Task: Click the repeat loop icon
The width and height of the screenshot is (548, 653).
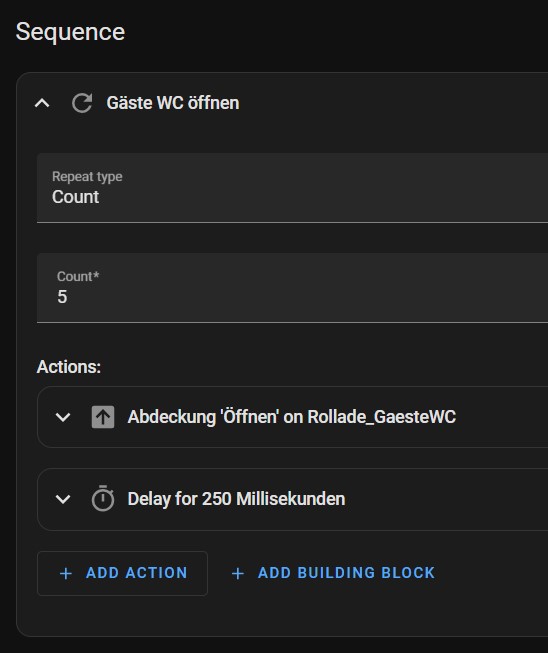Action: (82, 103)
